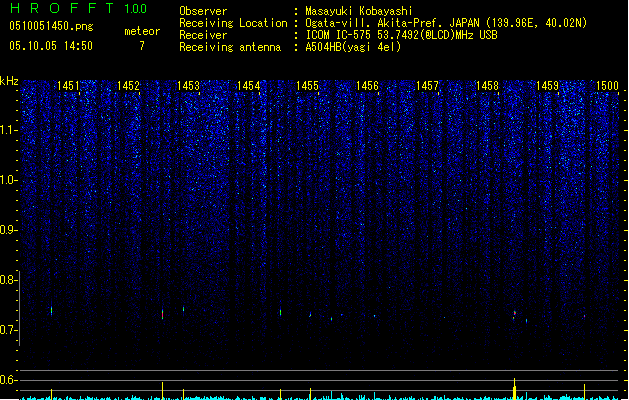Click the Receiving antenna field label
The height and width of the screenshot is (400, 629).
click(230, 47)
